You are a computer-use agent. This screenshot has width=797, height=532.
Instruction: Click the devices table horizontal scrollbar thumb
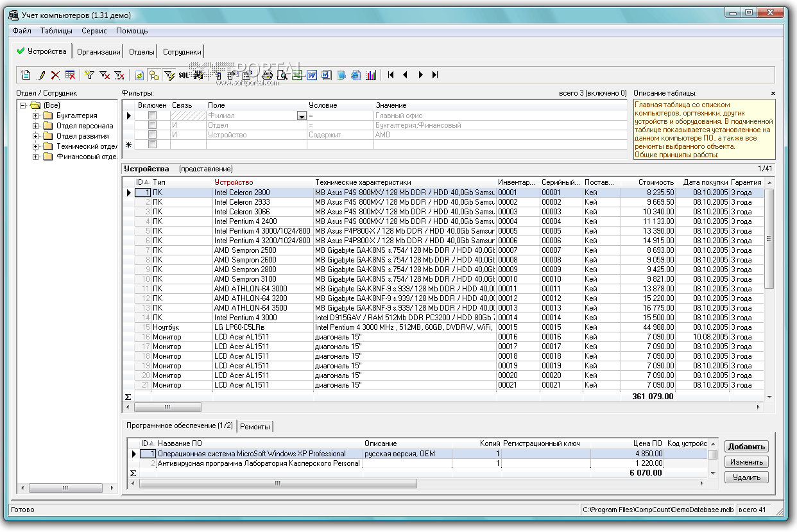(x=167, y=407)
